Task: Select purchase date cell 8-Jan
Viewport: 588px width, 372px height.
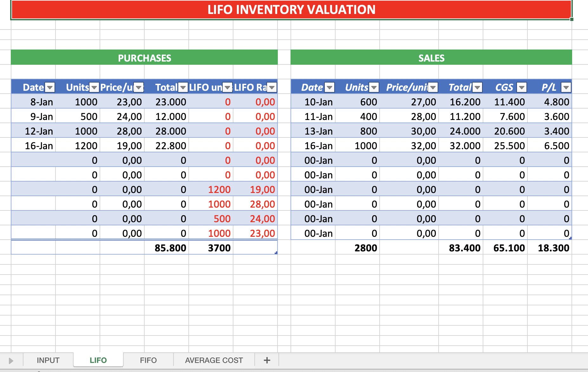Action: pos(33,102)
